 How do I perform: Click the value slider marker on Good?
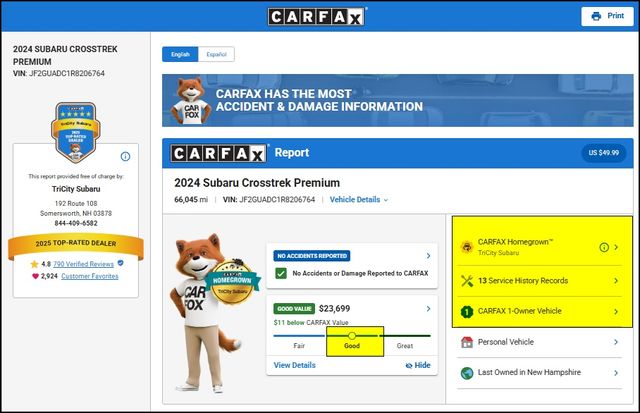(x=352, y=336)
